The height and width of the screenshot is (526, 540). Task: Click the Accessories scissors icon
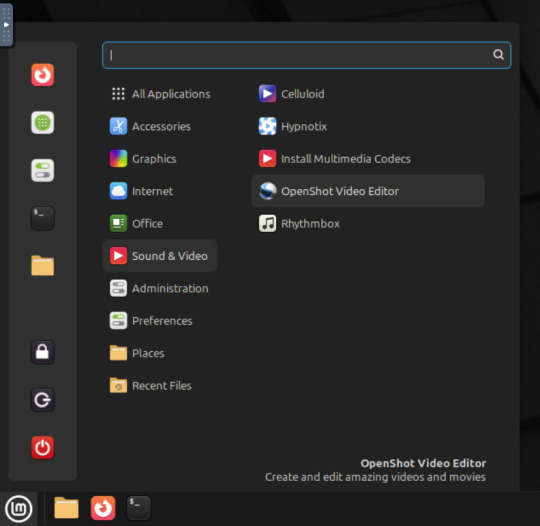(x=118, y=126)
